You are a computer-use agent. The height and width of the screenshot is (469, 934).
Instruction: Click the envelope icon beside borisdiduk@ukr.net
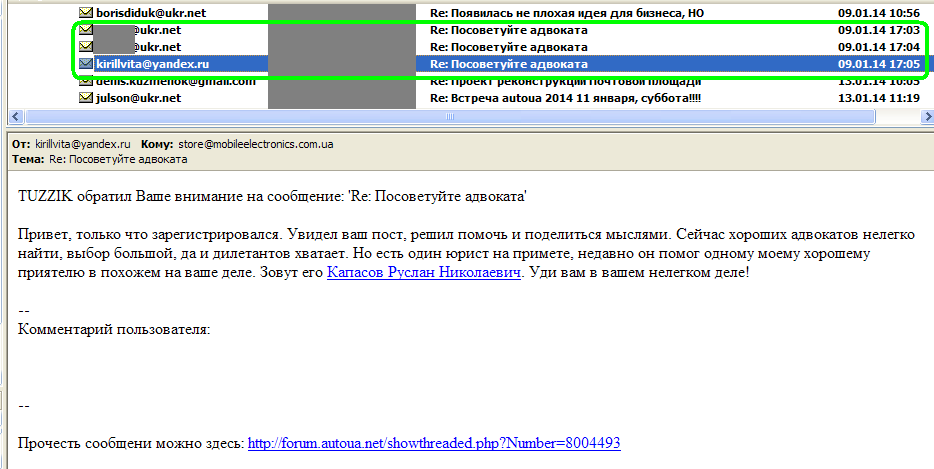(85, 13)
